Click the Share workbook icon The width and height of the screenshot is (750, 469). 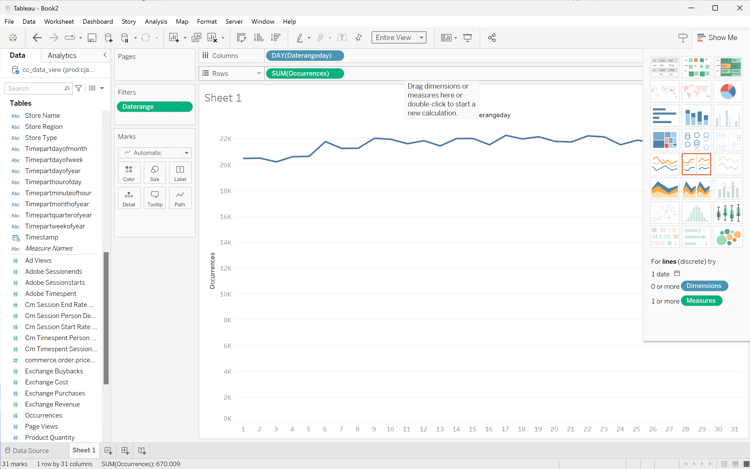(491, 38)
